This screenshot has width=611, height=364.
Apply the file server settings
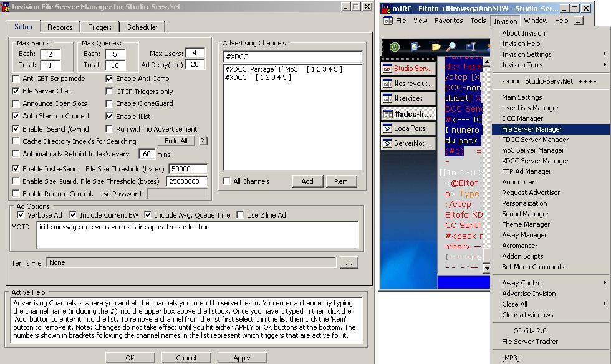242,357
